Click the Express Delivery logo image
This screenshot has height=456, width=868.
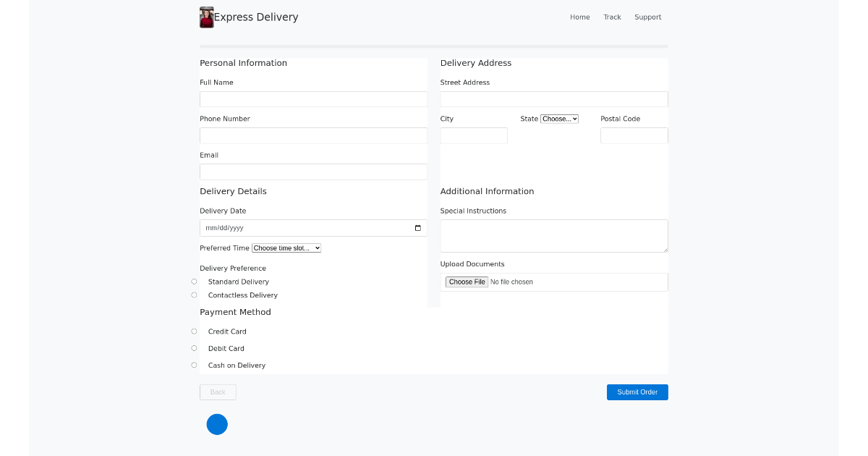[x=206, y=17]
